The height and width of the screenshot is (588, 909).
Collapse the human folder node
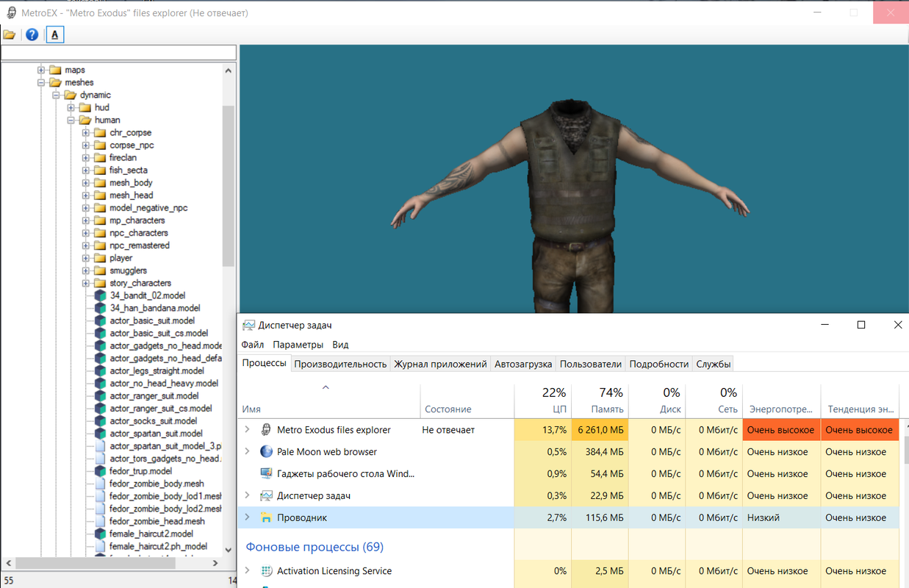[71, 120]
